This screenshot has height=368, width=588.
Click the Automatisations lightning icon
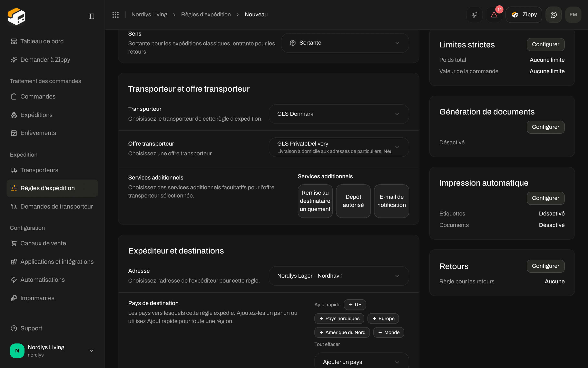[x=14, y=280]
